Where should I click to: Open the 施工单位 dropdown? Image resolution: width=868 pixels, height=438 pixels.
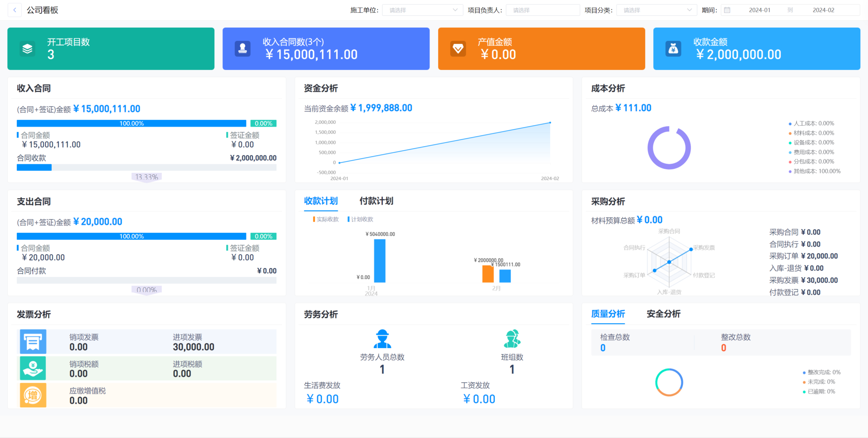[x=422, y=10]
